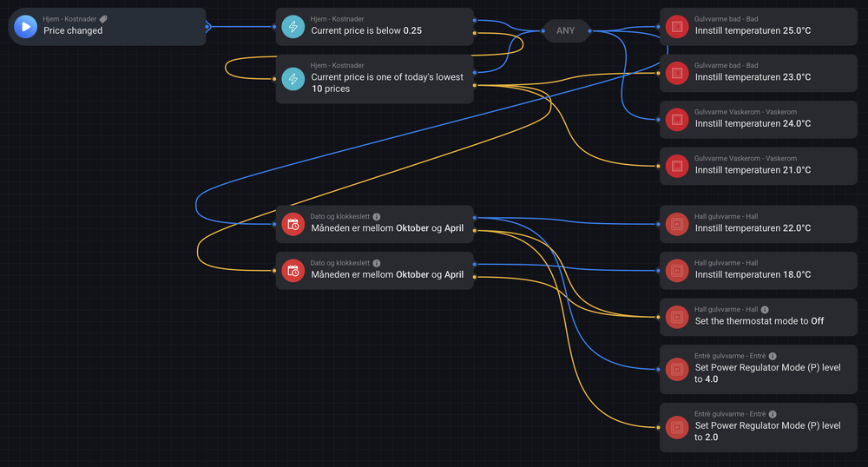Click info icon on Power Regulator level 2.0 card
Screen dimensions: 868x467
point(773,414)
